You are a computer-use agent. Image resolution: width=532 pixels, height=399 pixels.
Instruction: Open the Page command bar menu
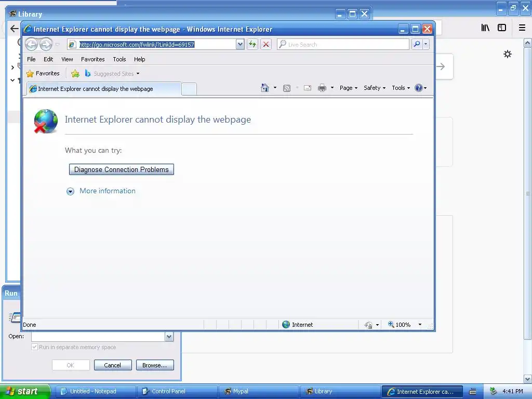click(x=349, y=88)
